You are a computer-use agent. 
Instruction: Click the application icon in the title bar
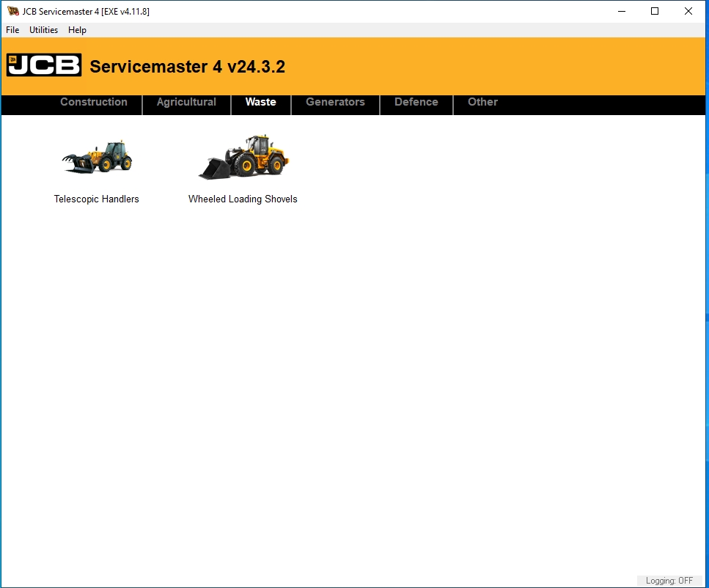[10, 11]
